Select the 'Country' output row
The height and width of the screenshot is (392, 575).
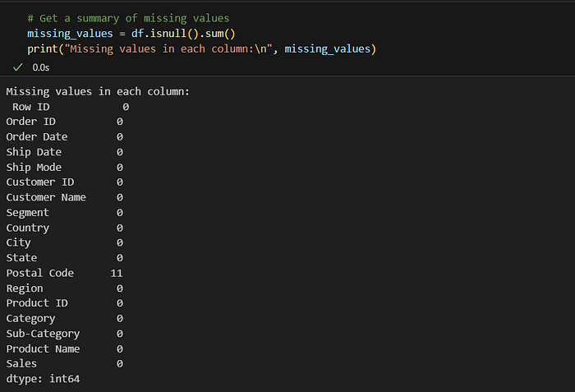click(x=65, y=228)
